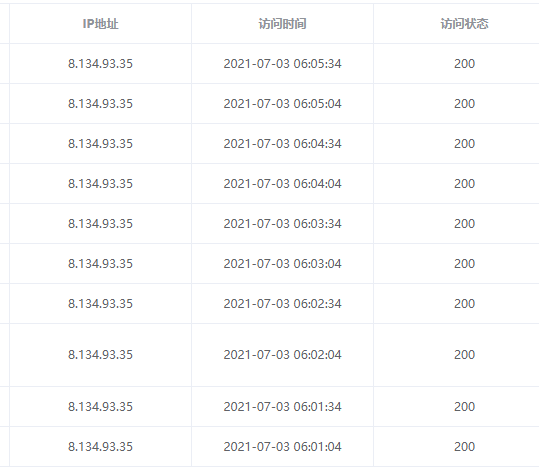
Task: Click timestamp 2021-07-03 06:05:04
Action: pos(282,104)
